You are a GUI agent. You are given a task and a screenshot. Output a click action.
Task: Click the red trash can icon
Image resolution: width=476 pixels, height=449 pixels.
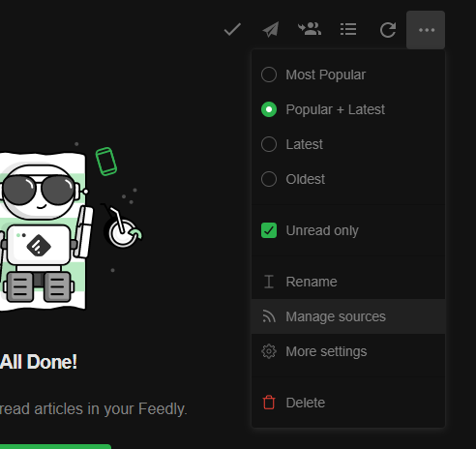click(269, 403)
